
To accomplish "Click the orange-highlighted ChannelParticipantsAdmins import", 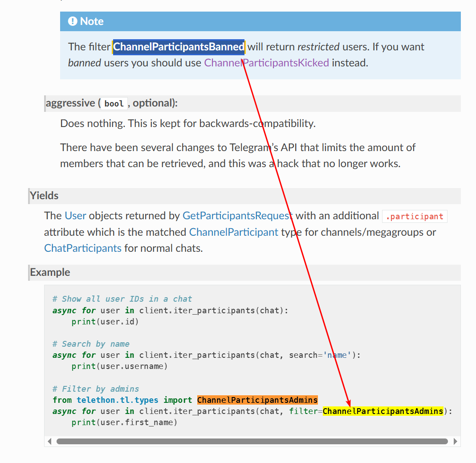I will click(x=257, y=400).
